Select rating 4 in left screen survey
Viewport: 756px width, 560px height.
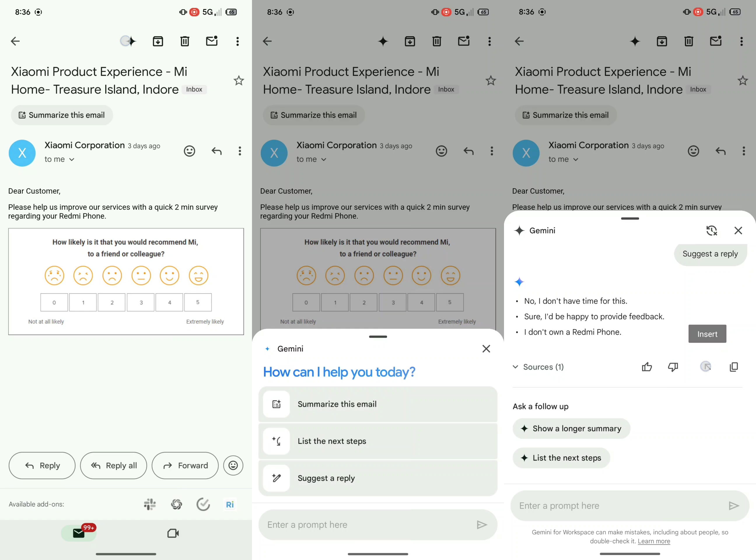tap(169, 302)
